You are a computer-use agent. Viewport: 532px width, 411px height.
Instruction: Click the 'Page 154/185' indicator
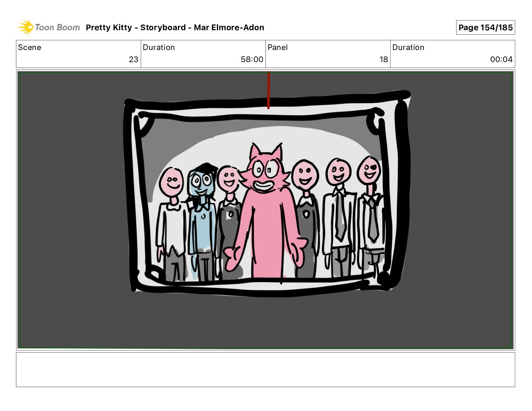tap(485, 28)
